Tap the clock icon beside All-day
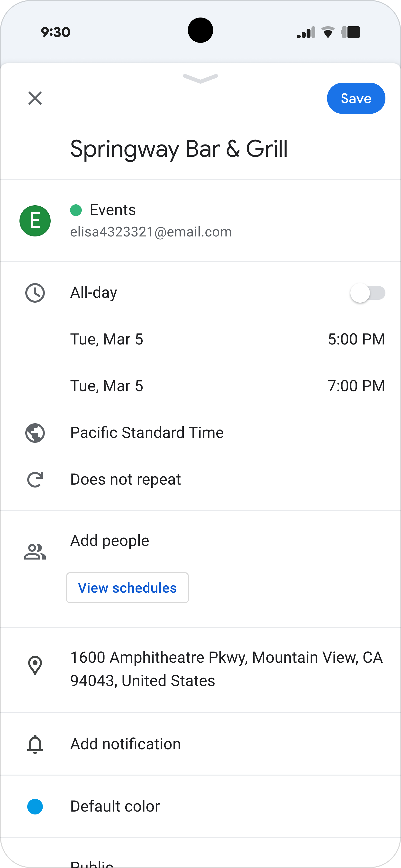The width and height of the screenshot is (401, 868). 35,293
